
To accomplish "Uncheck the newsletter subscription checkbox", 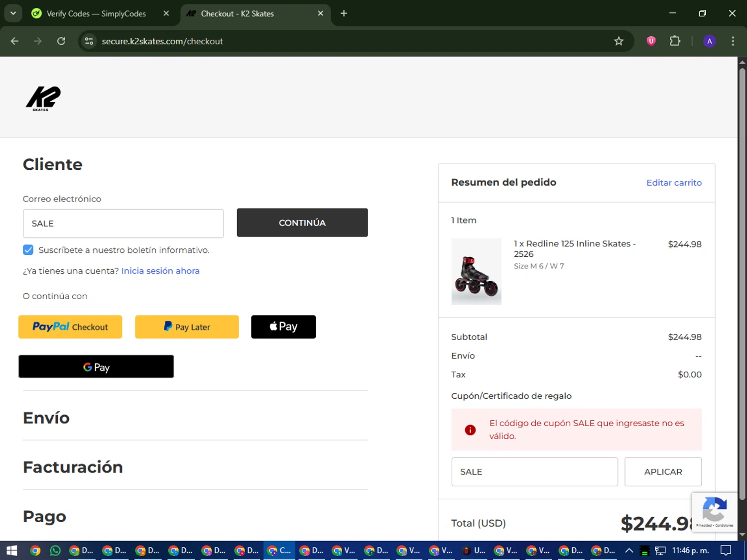I will 28,250.
